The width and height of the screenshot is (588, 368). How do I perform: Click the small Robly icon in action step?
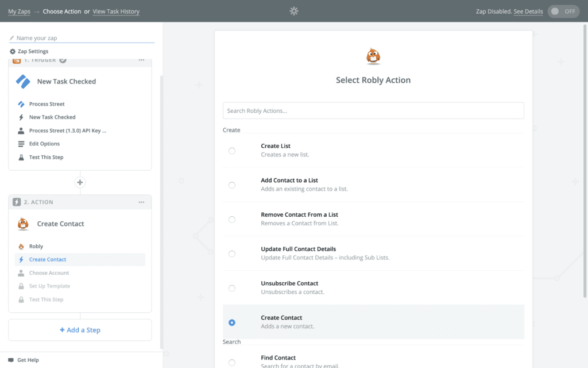(21, 246)
